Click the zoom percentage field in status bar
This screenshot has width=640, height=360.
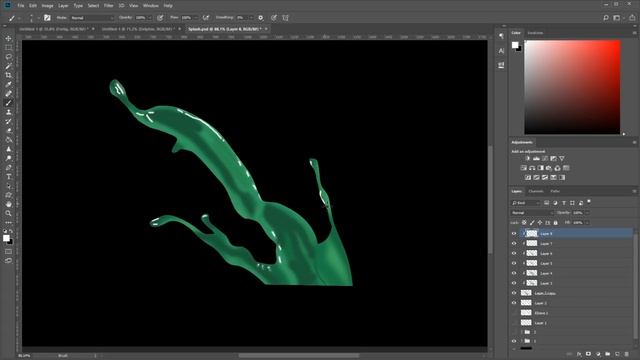(24, 356)
